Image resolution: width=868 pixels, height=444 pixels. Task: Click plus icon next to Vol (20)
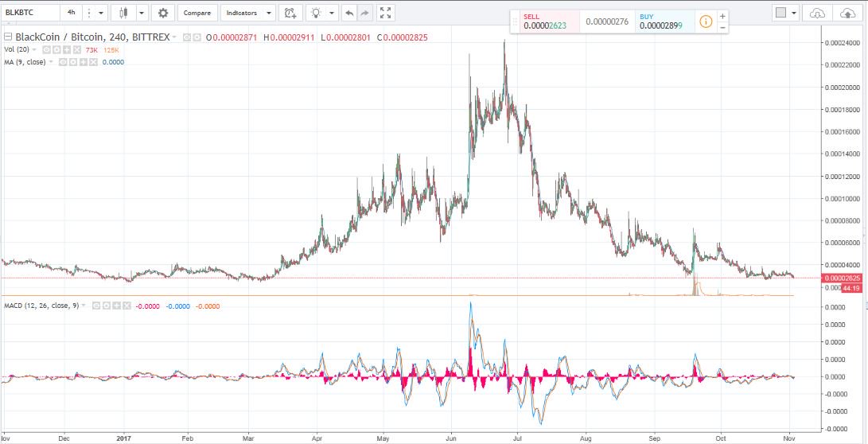[x=67, y=50]
